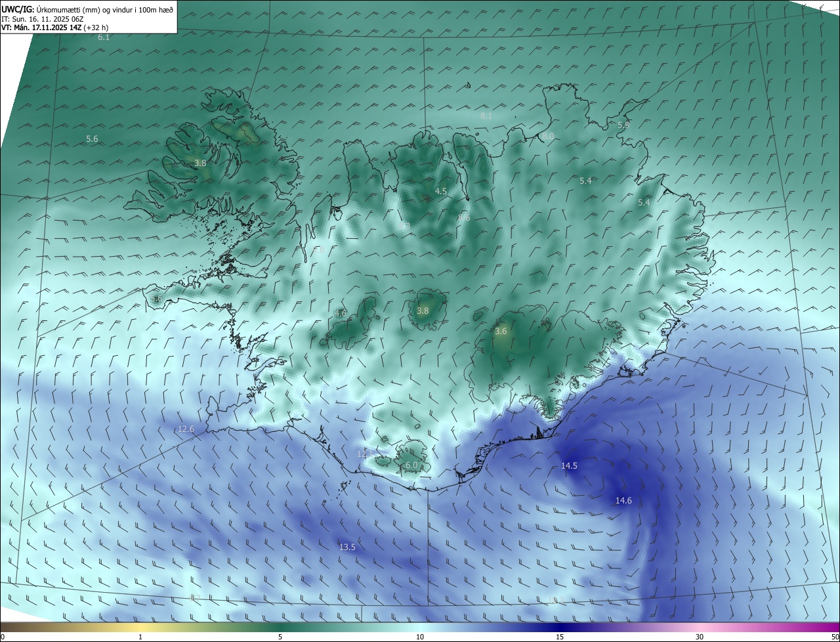Image resolution: width=840 pixels, height=642 pixels.
Task: Click the 13.5 value label on the map
Action: point(347,547)
